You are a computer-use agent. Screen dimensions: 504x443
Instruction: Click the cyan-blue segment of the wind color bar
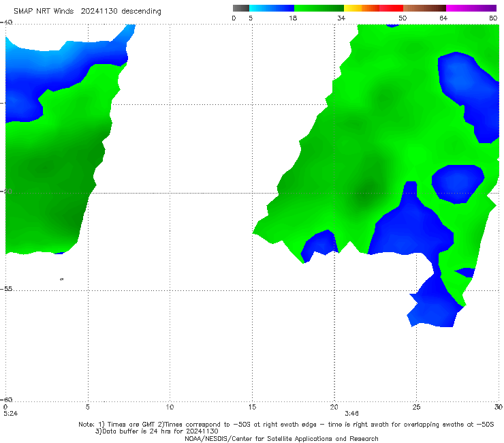(x=272, y=8)
